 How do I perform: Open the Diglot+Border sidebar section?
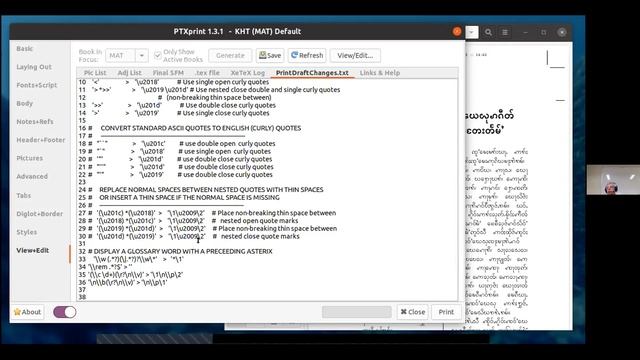pos(40,214)
